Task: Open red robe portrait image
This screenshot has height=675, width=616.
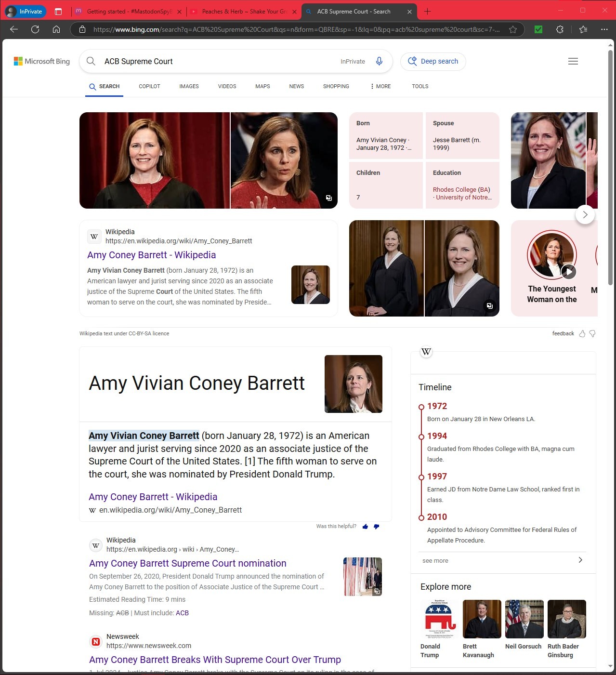Action: tap(155, 160)
